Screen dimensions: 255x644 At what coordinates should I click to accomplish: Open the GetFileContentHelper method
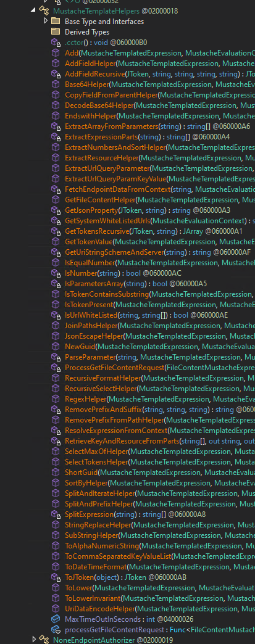click(x=100, y=200)
